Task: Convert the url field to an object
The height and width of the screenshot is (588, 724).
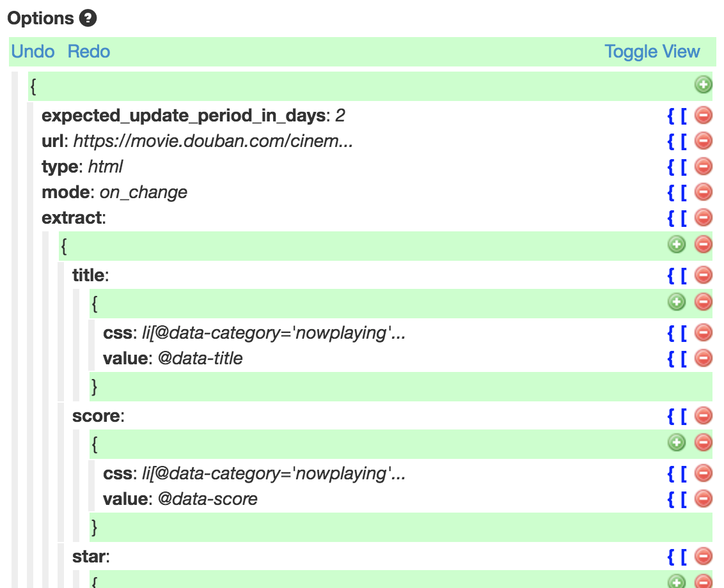Action: tap(671, 141)
